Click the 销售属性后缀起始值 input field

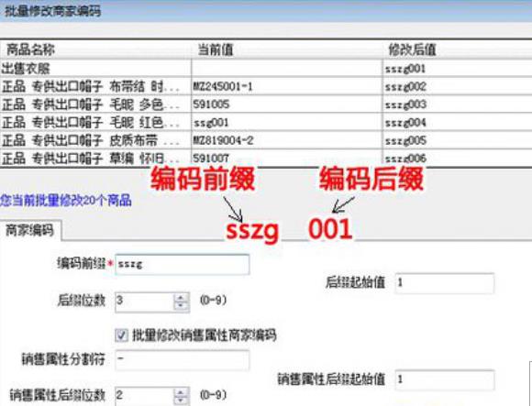(x=445, y=379)
